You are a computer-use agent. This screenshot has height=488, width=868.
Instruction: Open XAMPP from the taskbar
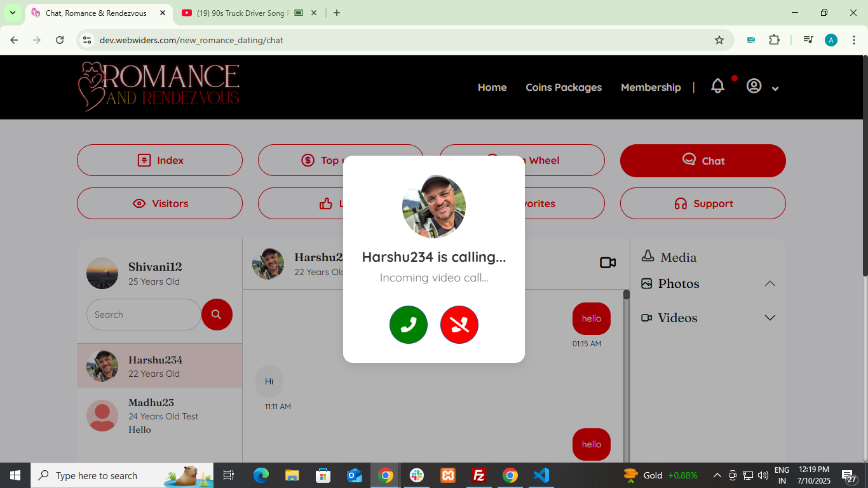pos(448,475)
